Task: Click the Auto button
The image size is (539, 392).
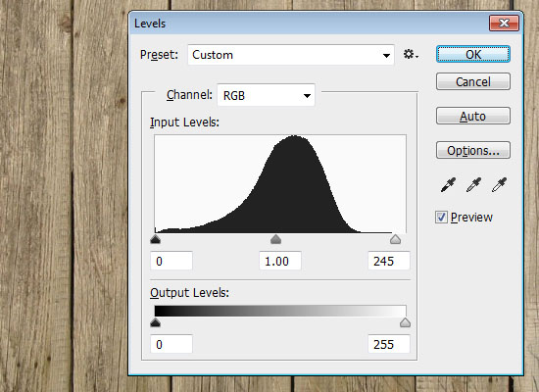Action: [x=473, y=116]
